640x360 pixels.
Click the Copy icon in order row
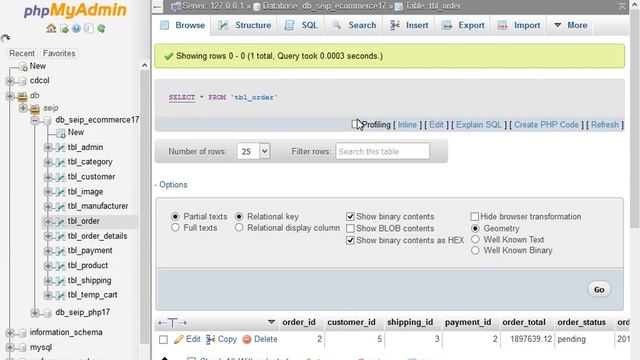tap(211, 339)
